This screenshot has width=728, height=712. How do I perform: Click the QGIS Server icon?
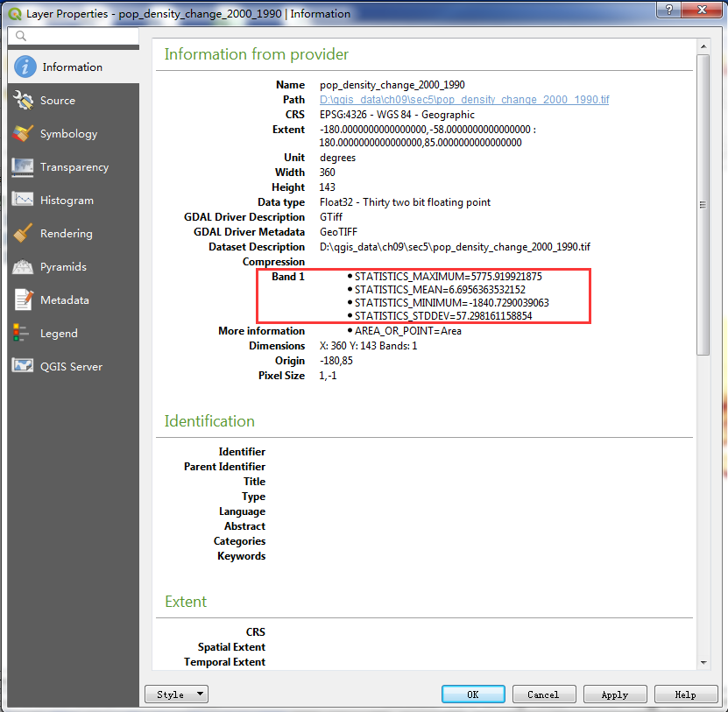click(23, 366)
